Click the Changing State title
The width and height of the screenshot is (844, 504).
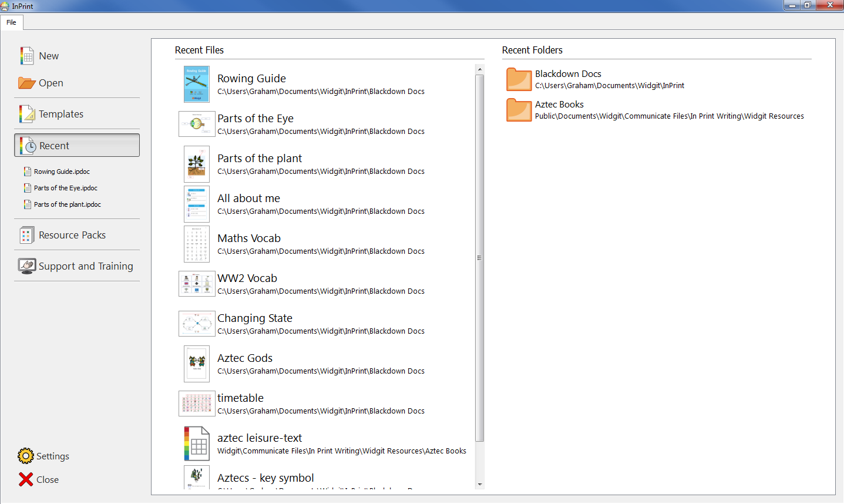point(255,318)
